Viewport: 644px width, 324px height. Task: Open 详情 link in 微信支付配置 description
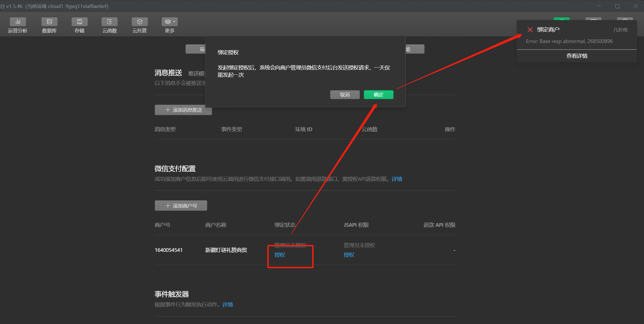click(397, 179)
